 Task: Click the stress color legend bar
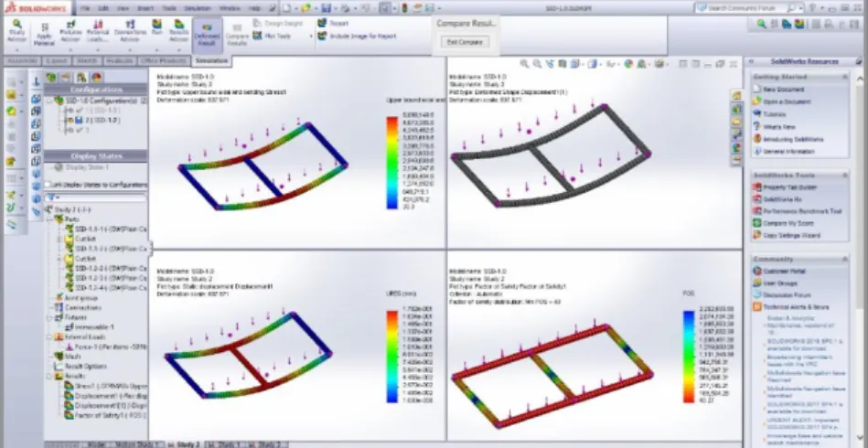(x=392, y=163)
